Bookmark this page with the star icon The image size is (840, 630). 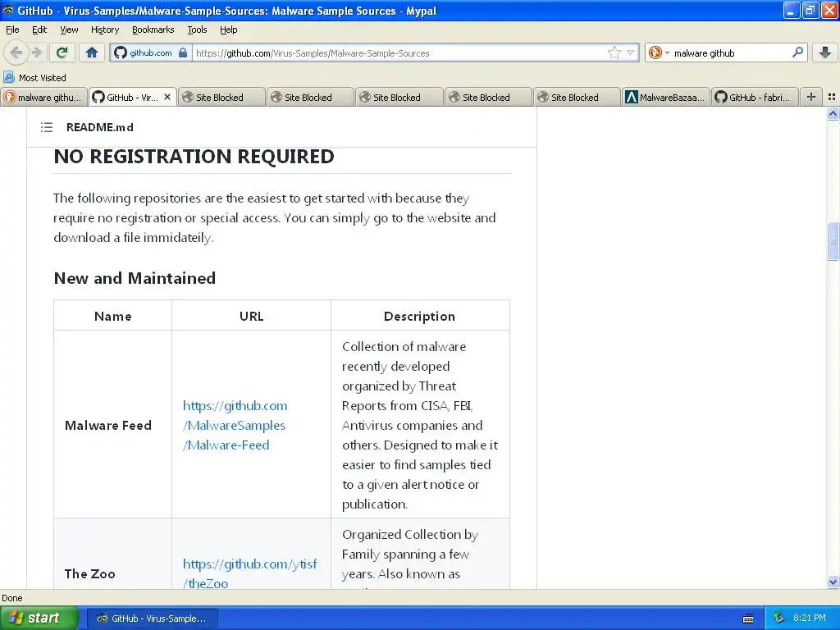(x=614, y=52)
